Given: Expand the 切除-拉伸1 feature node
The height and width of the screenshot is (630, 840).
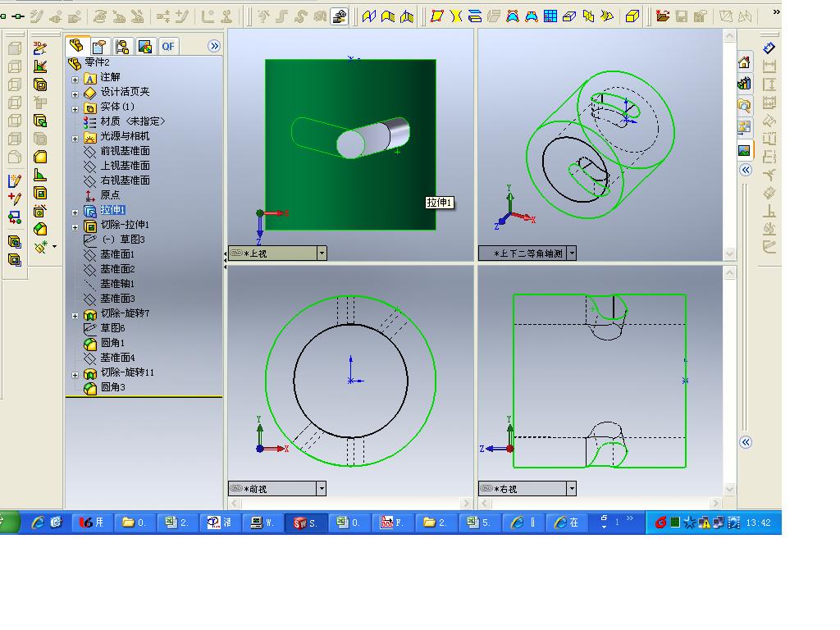Looking at the screenshot, I should 75,227.
